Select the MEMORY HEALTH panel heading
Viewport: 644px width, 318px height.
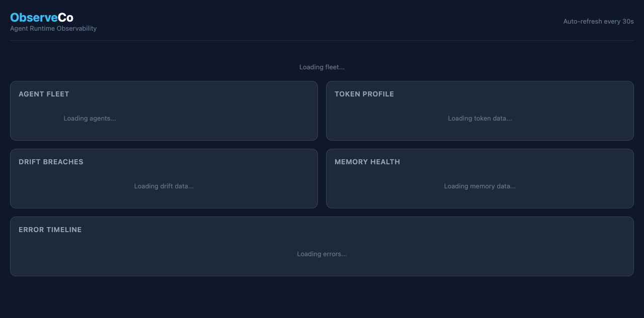[367, 162]
